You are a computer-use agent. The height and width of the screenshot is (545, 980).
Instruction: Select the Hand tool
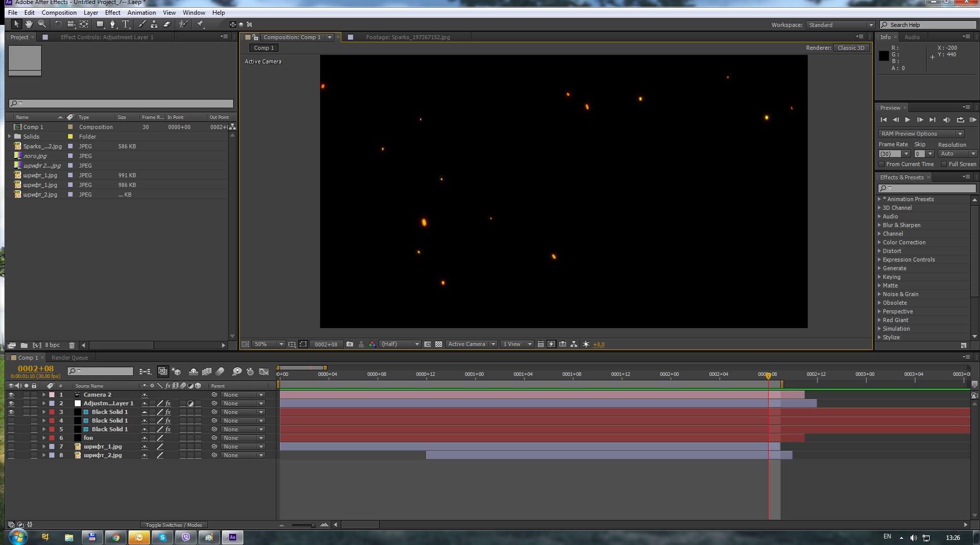point(29,24)
